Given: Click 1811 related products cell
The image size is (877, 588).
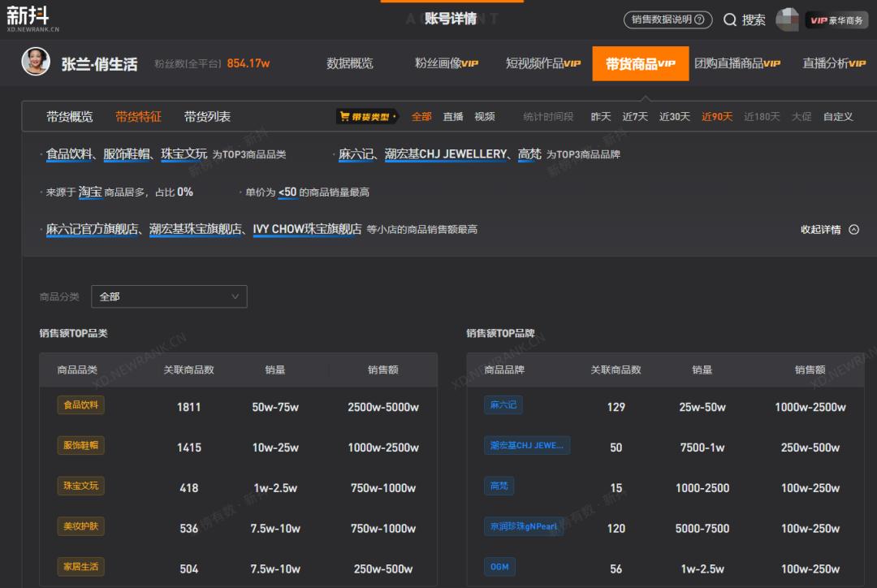Looking at the screenshot, I should (188, 407).
